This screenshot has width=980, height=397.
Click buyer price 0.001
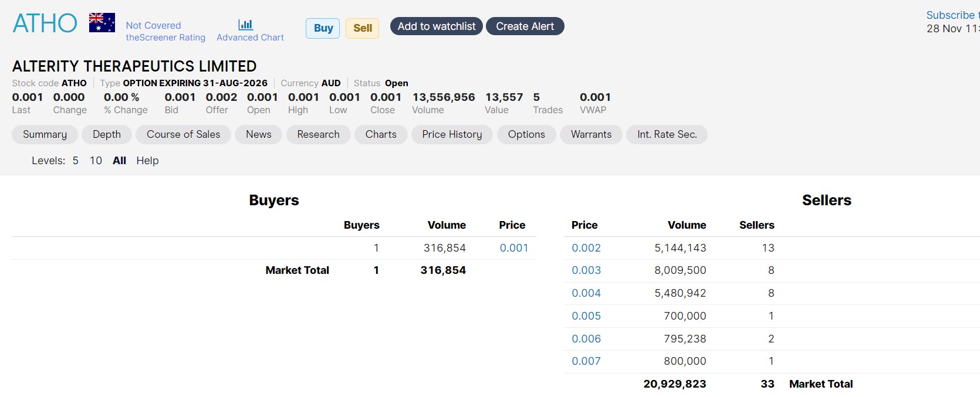[513, 248]
